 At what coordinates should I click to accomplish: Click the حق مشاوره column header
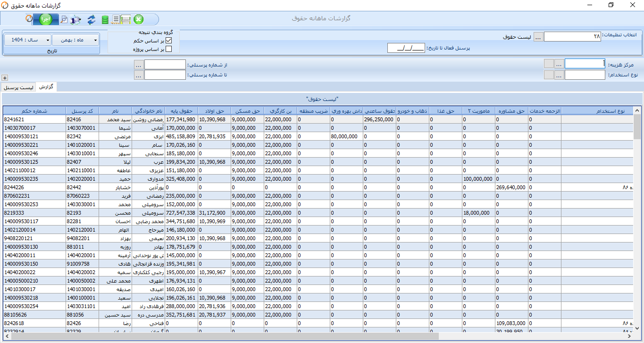(511, 111)
